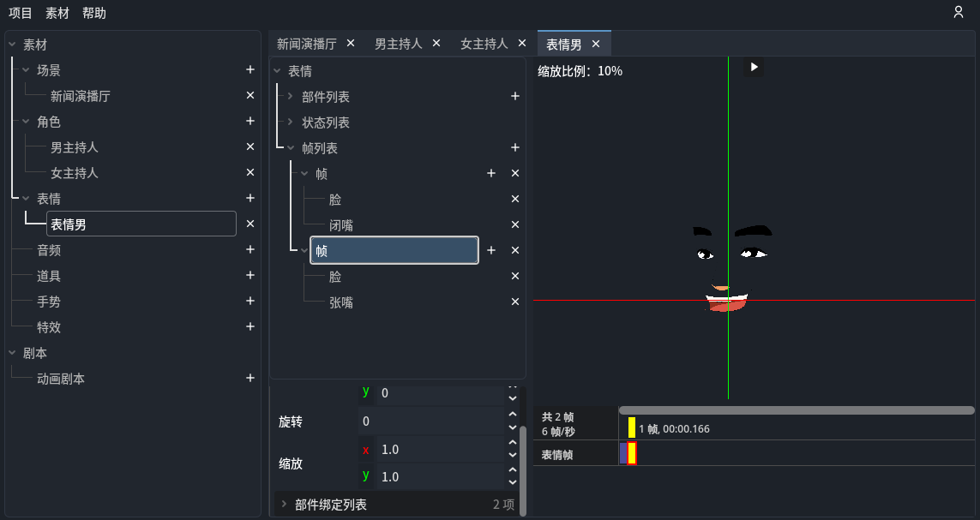This screenshot has height=520, width=980.
Task: Select the 闭嘴 tree item
Action: [x=341, y=225]
